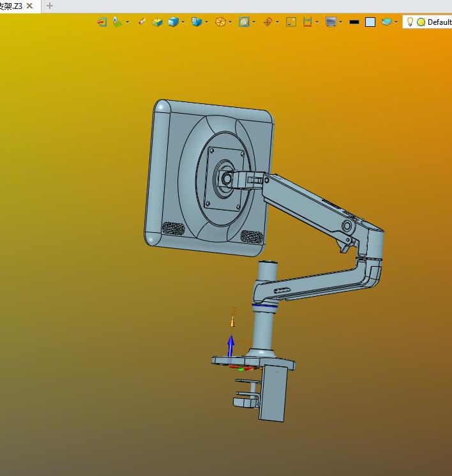This screenshot has width=452, height=476.
Task: Click the red target crosshair icon
Action: pyautogui.click(x=267, y=22)
